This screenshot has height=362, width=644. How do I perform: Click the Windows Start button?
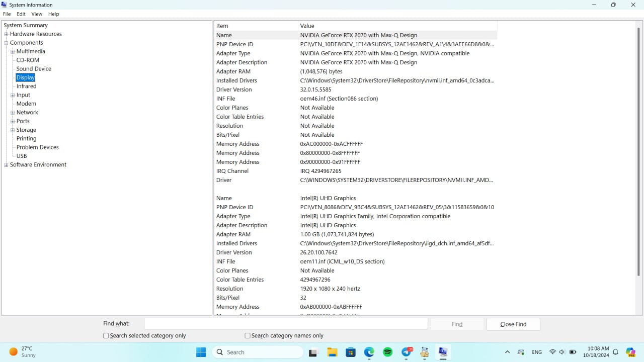click(201, 352)
